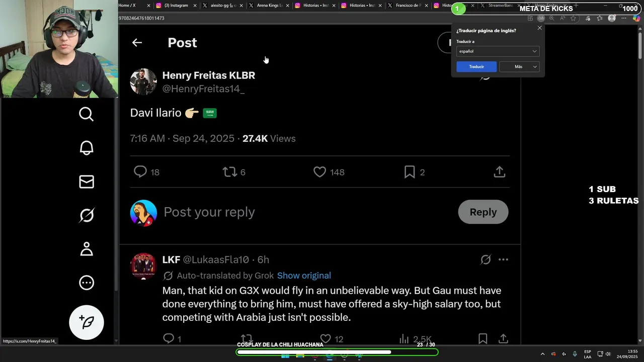Go back with the arrow beside Post
The image size is (644, 362).
tap(137, 43)
